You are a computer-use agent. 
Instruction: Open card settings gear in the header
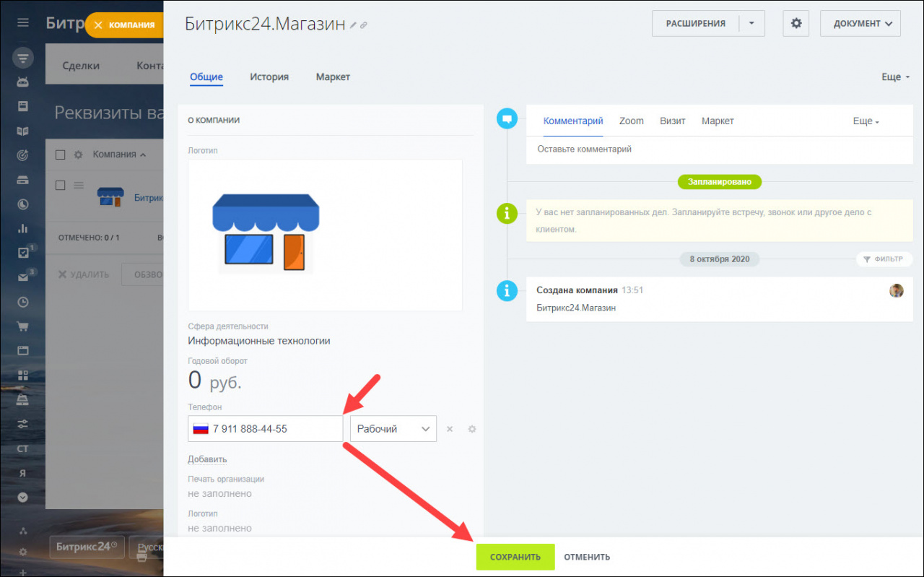[x=796, y=23]
